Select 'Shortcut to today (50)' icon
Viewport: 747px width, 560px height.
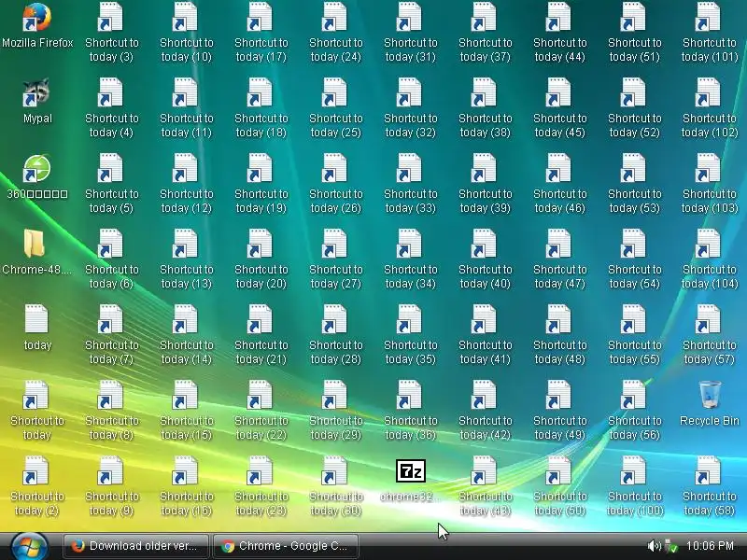point(559,486)
